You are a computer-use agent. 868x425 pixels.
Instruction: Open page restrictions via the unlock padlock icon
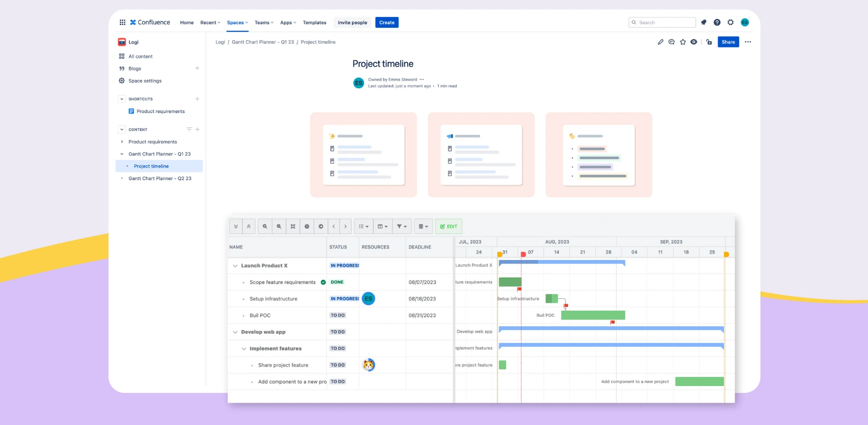tap(709, 42)
